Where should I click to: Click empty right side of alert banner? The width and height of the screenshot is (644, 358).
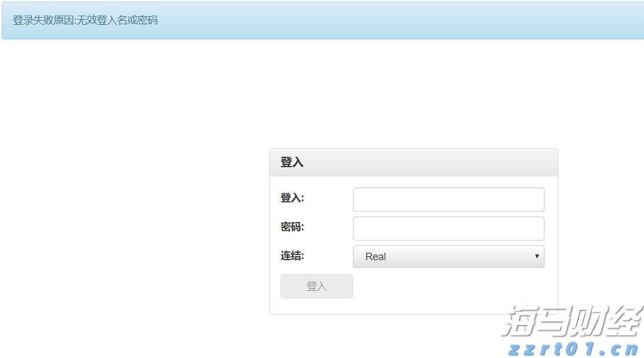[463, 21]
